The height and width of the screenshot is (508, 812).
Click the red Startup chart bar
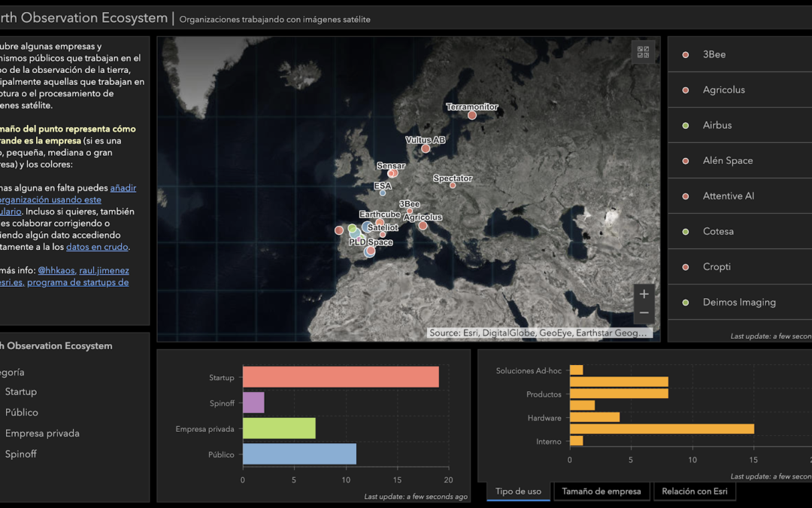[x=341, y=377]
